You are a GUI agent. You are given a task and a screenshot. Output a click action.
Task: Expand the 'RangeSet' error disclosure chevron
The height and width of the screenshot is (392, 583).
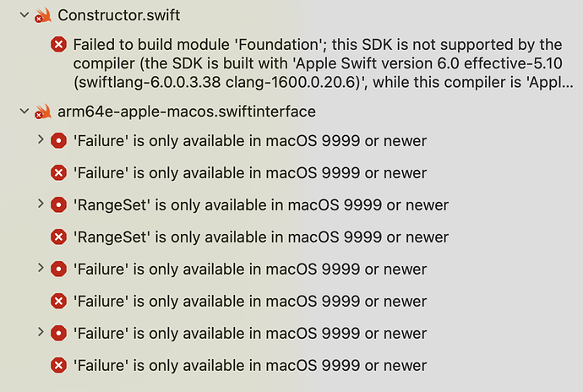coord(41,204)
